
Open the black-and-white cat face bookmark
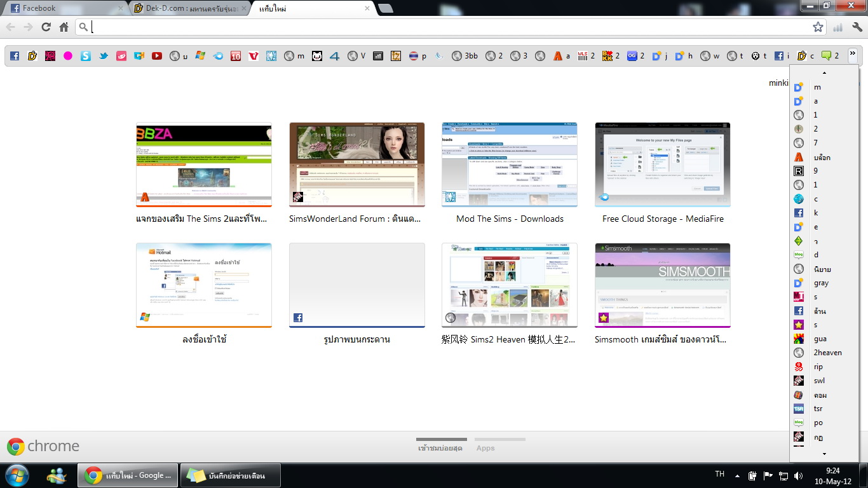[317, 56]
